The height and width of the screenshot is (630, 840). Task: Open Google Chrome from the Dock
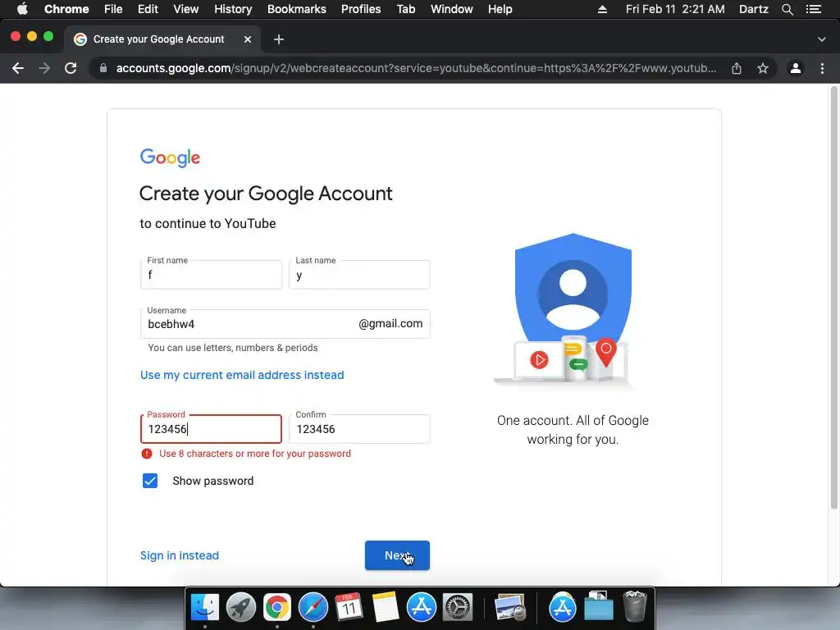point(277,608)
